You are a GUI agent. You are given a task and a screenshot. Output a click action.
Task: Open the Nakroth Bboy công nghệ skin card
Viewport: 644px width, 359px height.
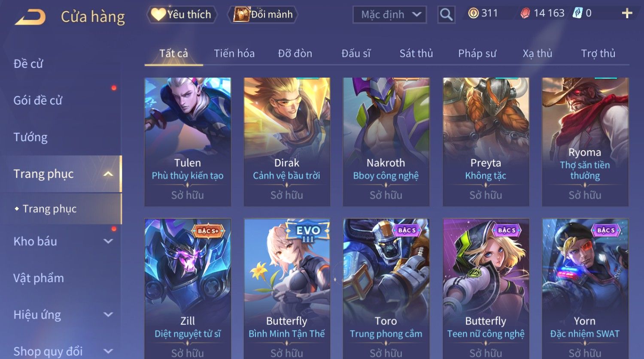click(x=386, y=142)
